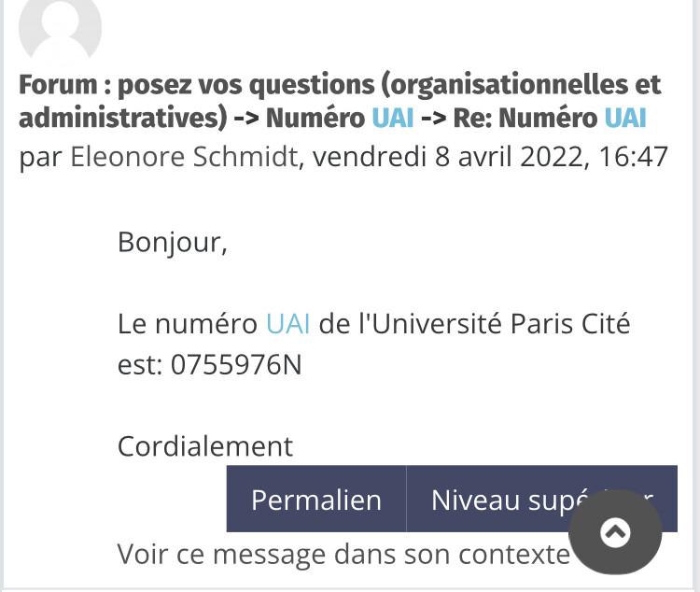
Task: Click the word 'Cordialement' in the message
Action: (205, 446)
